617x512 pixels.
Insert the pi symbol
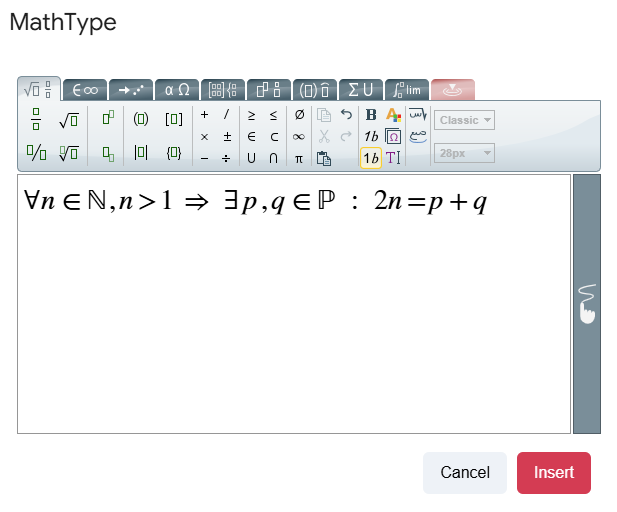[x=299, y=158]
